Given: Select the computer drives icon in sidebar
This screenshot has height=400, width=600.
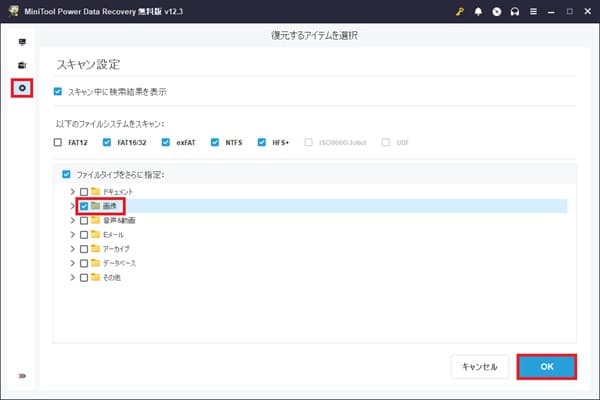Looking at the screenshot, I should click(22, 42).
